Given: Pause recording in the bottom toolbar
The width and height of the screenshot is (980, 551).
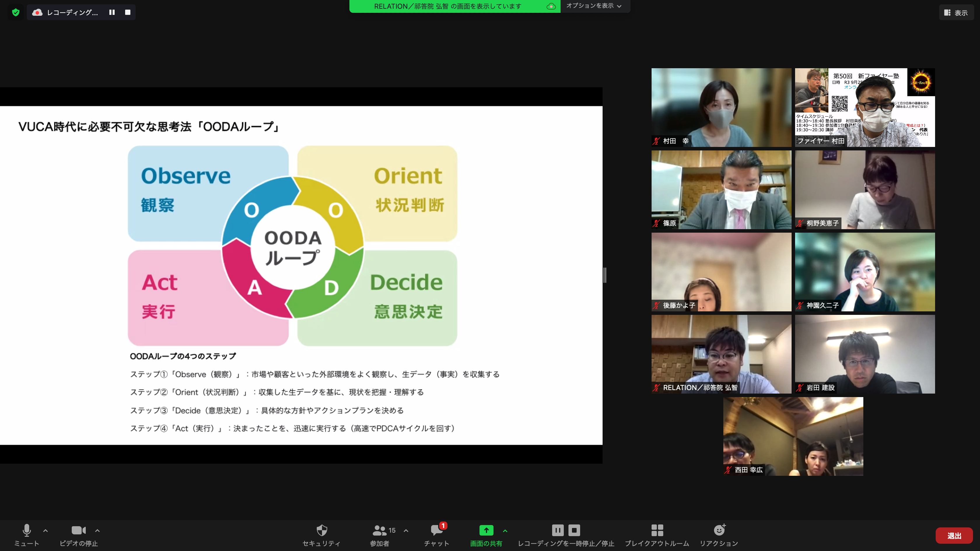Looking at the screenshot, I should click(x=558, y=530).
